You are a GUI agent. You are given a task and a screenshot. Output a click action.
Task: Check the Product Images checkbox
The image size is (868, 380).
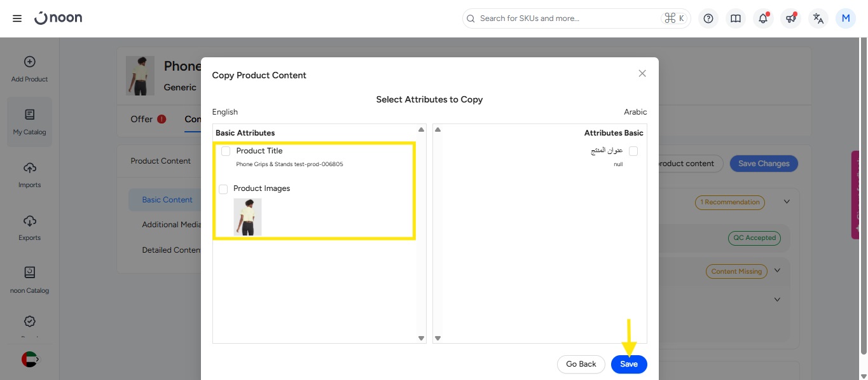tap(223, 189)
